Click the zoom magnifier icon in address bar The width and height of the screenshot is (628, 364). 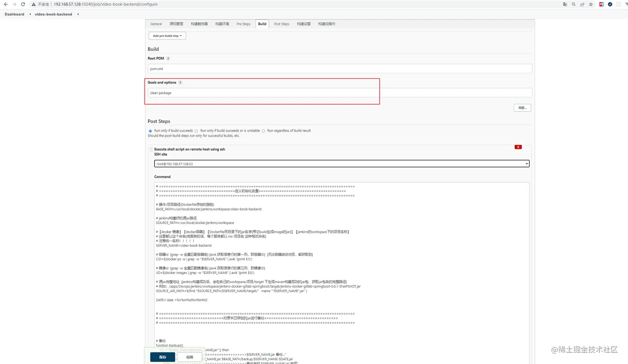(574, 4)
